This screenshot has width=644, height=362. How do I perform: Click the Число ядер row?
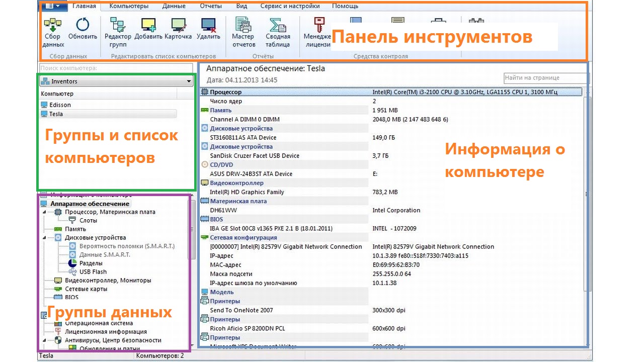[391, 101]
